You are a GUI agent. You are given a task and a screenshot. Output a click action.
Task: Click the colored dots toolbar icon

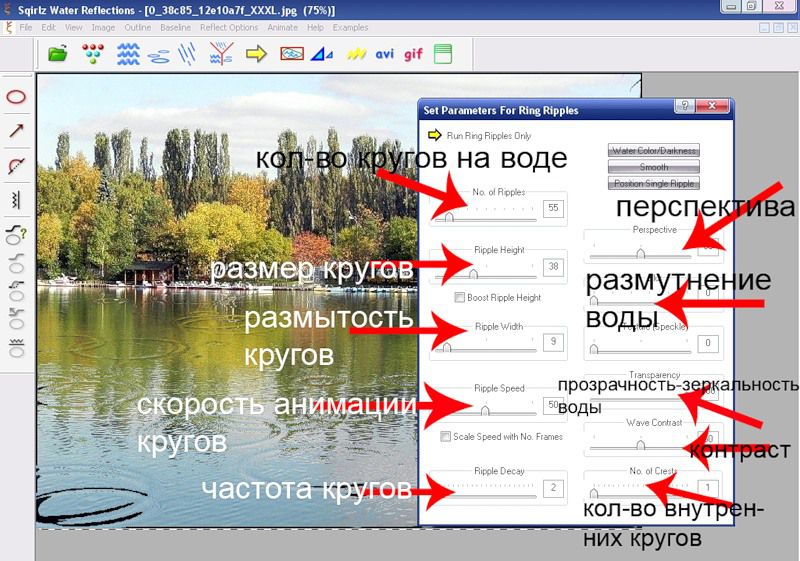[x=92, y=54]
